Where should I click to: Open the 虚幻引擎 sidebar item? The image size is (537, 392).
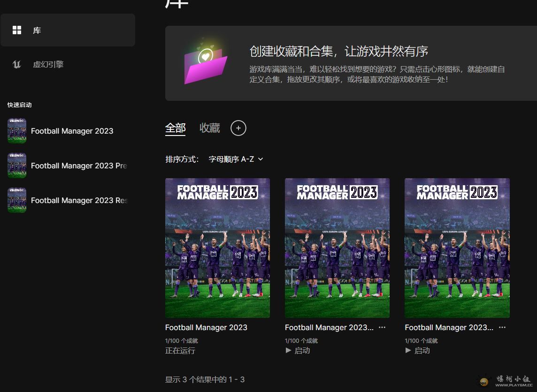48,64
